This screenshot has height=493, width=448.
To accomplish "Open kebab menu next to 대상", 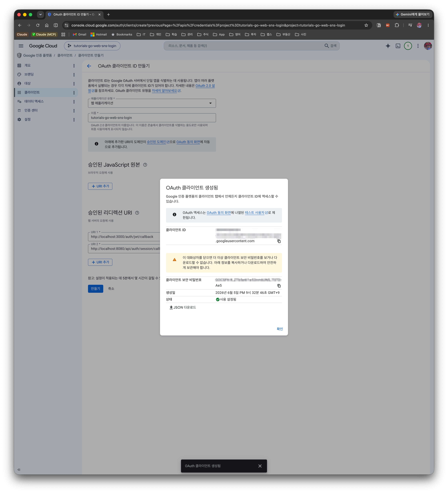I will tap(74, 84).
